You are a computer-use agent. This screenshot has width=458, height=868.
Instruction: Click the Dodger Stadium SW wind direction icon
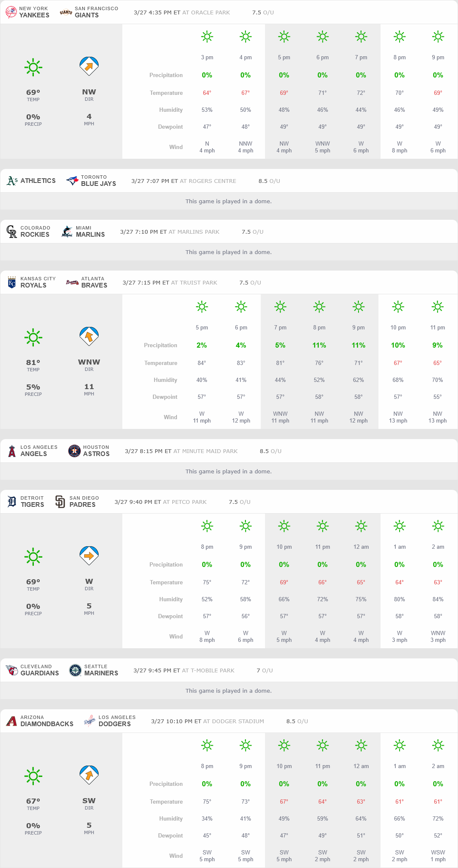[89, 775]
